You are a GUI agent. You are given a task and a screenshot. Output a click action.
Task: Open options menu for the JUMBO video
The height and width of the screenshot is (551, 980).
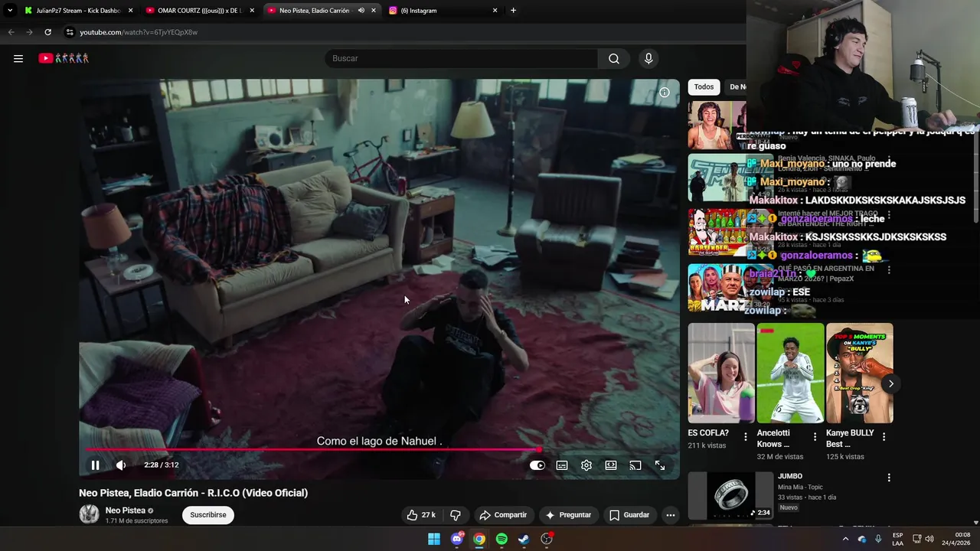coord(889,478)
